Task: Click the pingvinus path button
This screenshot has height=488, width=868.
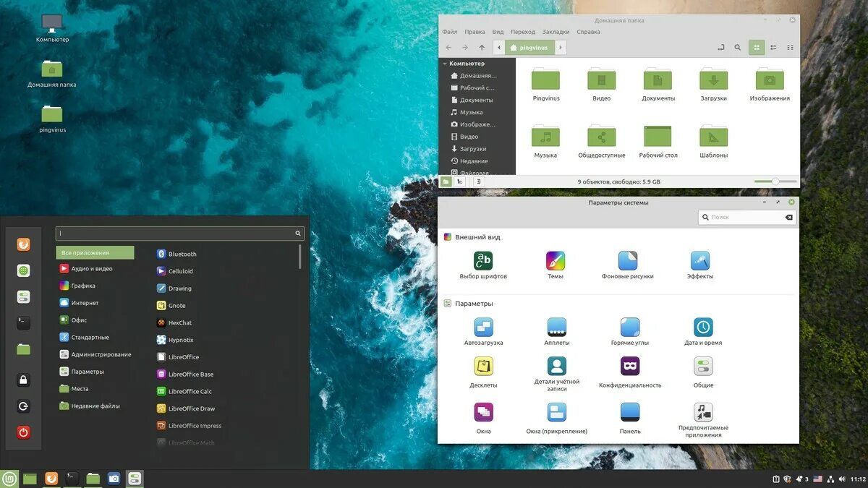Action: [x=529, y=48]
